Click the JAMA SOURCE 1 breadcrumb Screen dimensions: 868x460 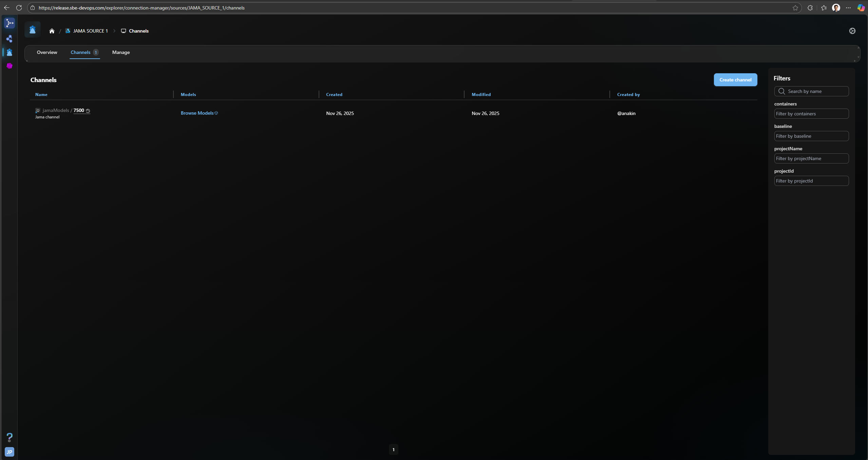(x=90, y=31)
